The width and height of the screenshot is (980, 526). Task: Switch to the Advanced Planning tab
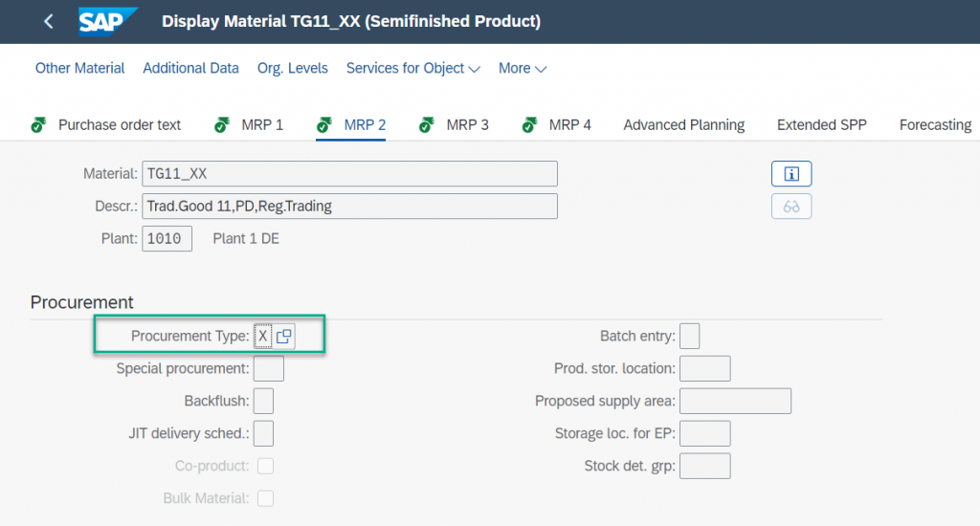pyautogui.click(x=683, y=125)
